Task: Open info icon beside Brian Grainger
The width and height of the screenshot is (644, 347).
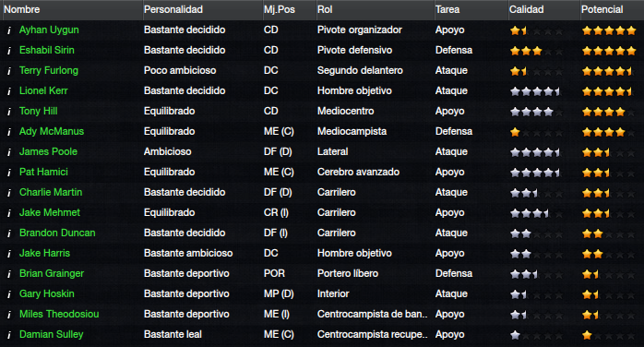Action: click(8, 274)
